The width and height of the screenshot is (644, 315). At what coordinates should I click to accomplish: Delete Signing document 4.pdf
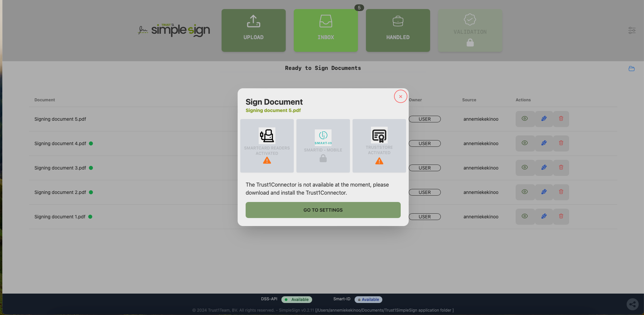point(561,143)
